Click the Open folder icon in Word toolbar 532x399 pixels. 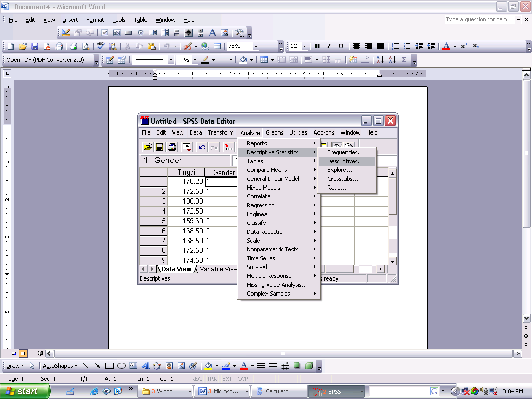coord(23,46)
